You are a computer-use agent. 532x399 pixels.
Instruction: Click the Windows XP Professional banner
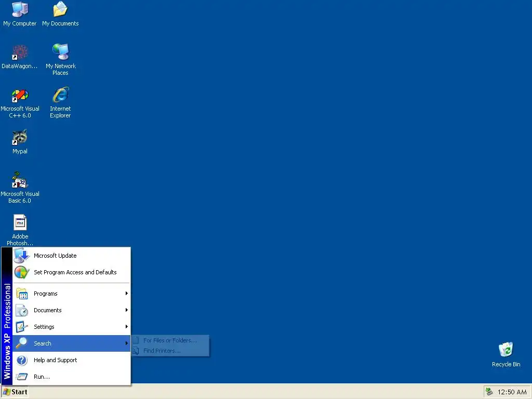[x=7, y=316]
